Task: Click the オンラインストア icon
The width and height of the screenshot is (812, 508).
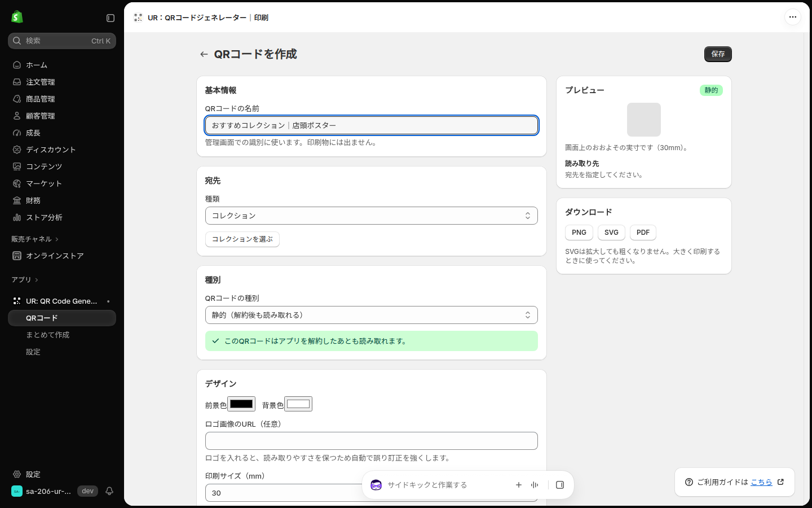Action: click(17, 256)
